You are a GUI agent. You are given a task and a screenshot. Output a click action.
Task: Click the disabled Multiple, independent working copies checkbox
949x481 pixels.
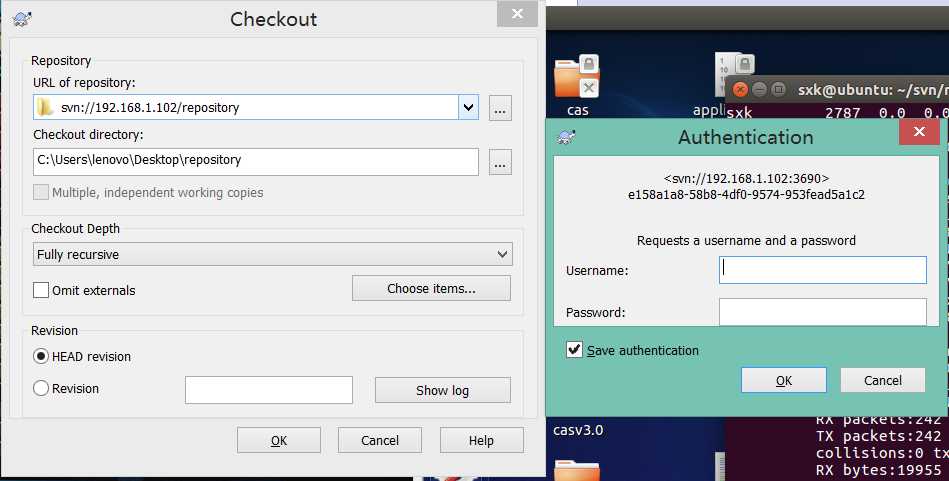(x=41, y=192)
